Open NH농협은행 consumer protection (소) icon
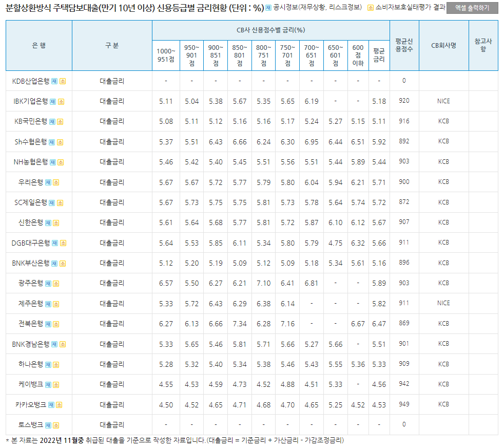 point(61,162)
